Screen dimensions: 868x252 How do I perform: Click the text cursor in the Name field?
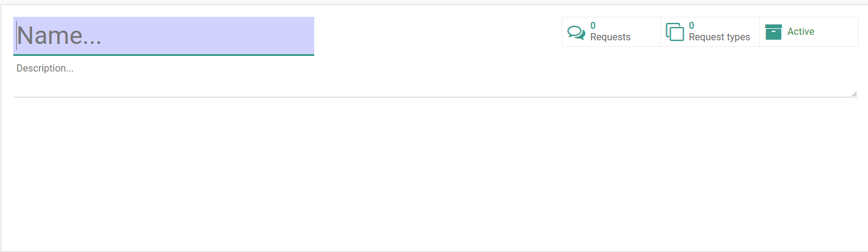pyautogui.click(x=16, y=36)
